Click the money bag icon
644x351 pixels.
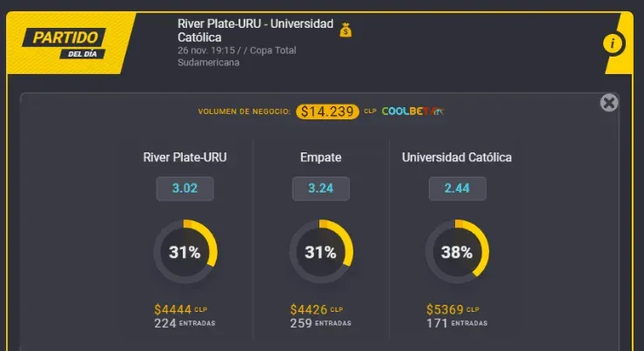click(346, 30)
